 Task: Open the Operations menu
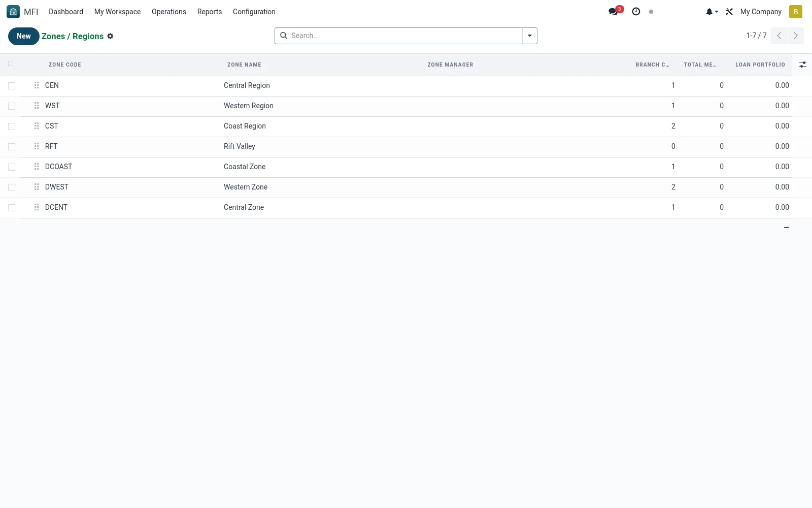click(x=169, y=12)
